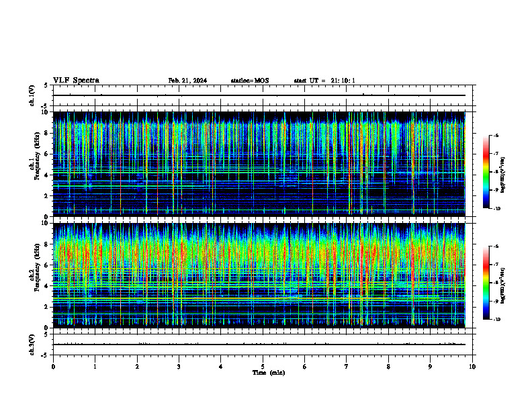
Task: Click the ch.1 "Frequency (kHz)" axis label
Action: click(x=37, y=156)
